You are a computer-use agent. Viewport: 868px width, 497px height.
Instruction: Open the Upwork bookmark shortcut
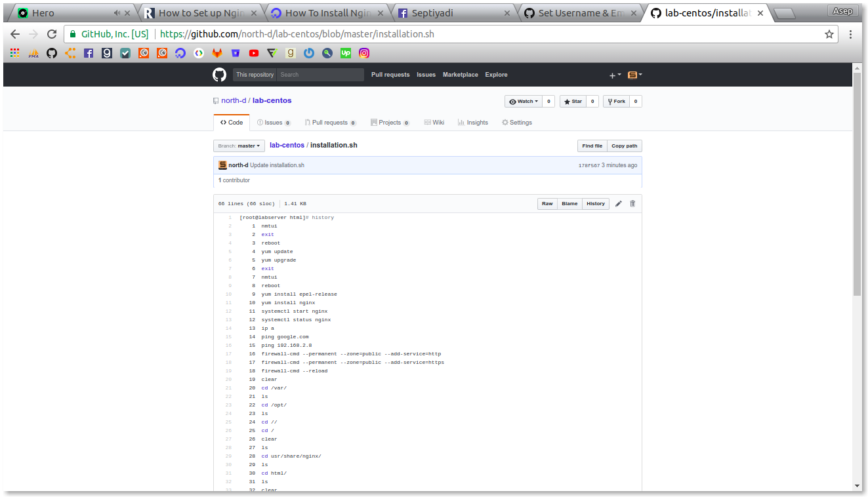[345, 53]
